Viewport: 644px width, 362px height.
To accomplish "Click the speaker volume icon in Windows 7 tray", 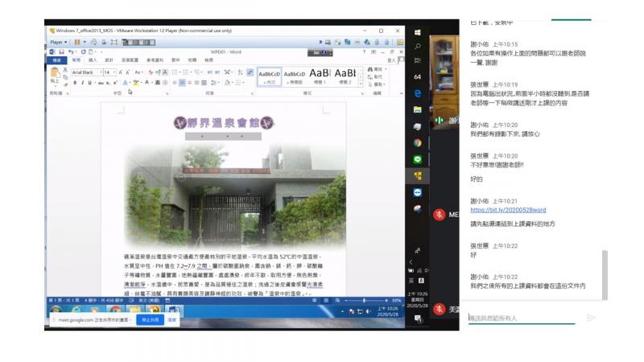I will [x=368, y=311].
